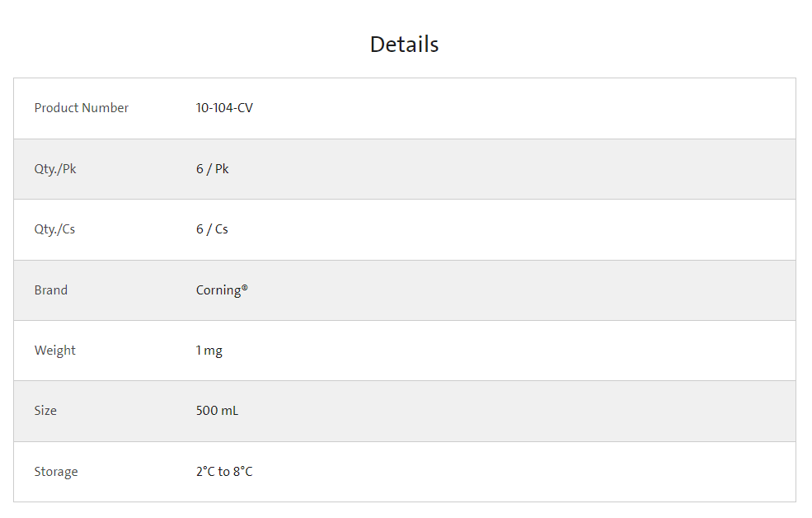Select the 6 / Cs quantity value

click(x=212, y=229)
